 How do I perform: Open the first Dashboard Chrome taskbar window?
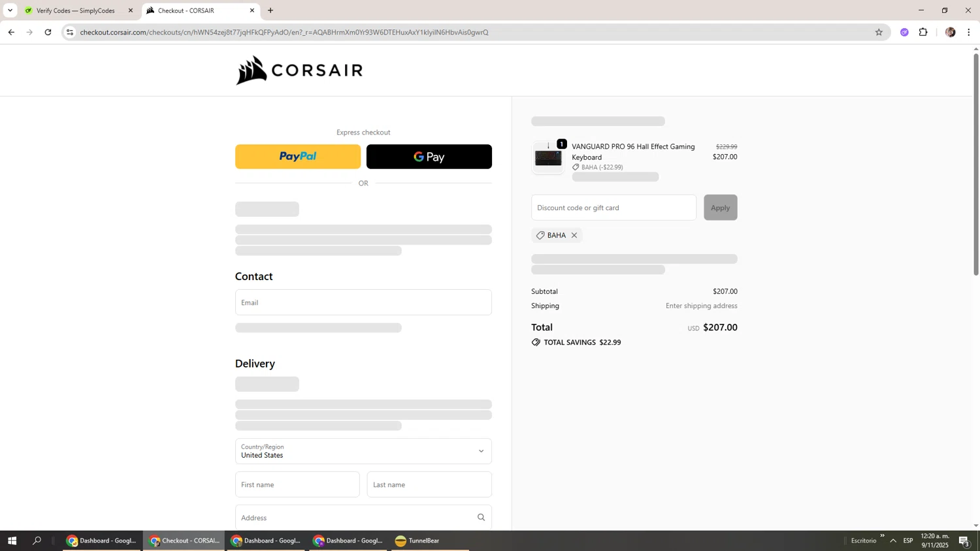(x=102, y=541)
